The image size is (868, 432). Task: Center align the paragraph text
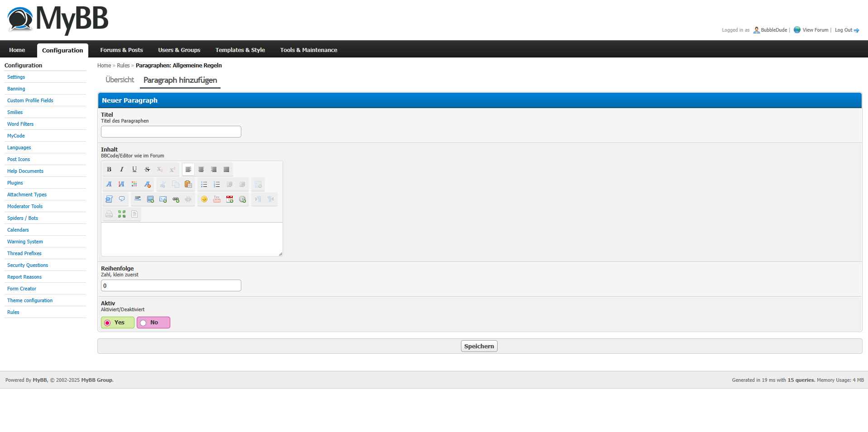[201, 169]
